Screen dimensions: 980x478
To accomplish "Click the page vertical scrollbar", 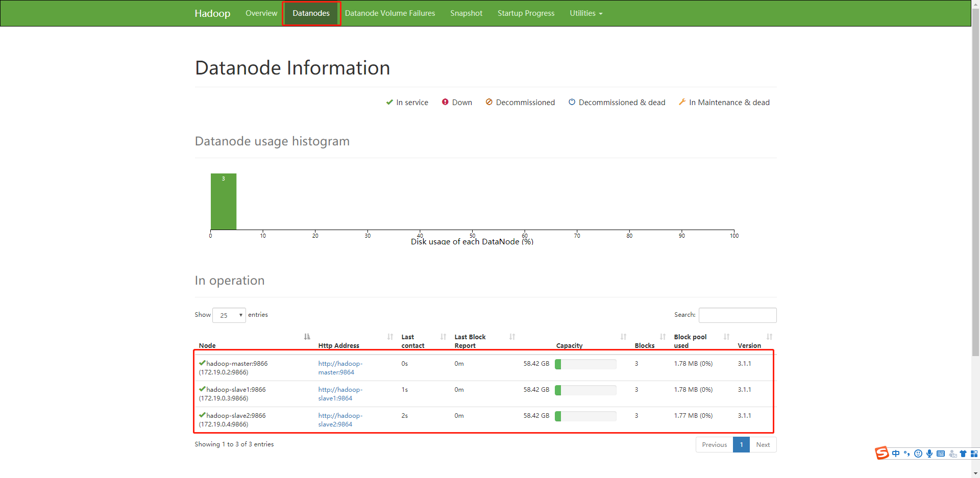I will tap(975, 182).
